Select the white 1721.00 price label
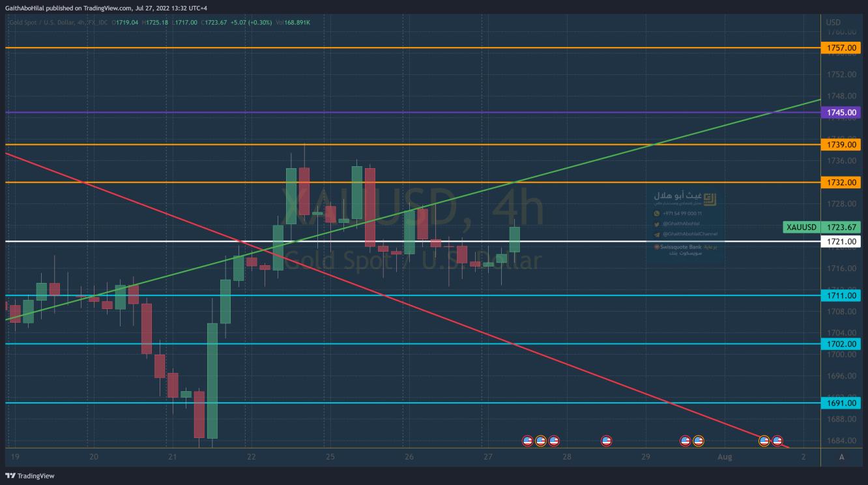The width and height of the screenshot is (868, 485). pyautogui.click(x=841, y=241)
